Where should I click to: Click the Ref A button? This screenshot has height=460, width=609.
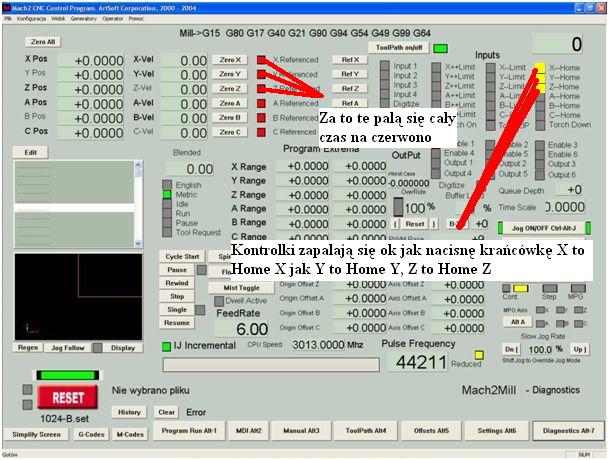pos(350,103)
